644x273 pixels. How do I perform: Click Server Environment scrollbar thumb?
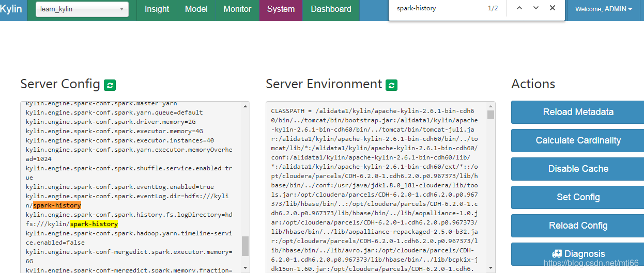pyautogui.click(x=490, y=115)
